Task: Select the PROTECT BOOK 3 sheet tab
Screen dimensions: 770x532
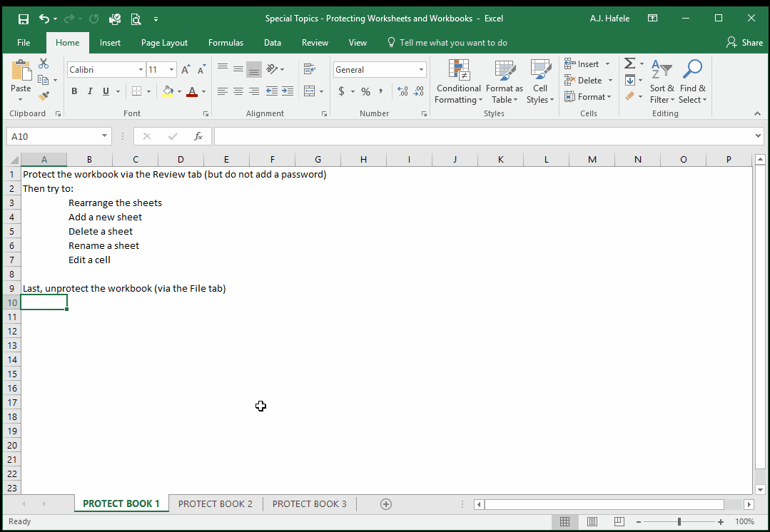Action: [x=310, y=504]
